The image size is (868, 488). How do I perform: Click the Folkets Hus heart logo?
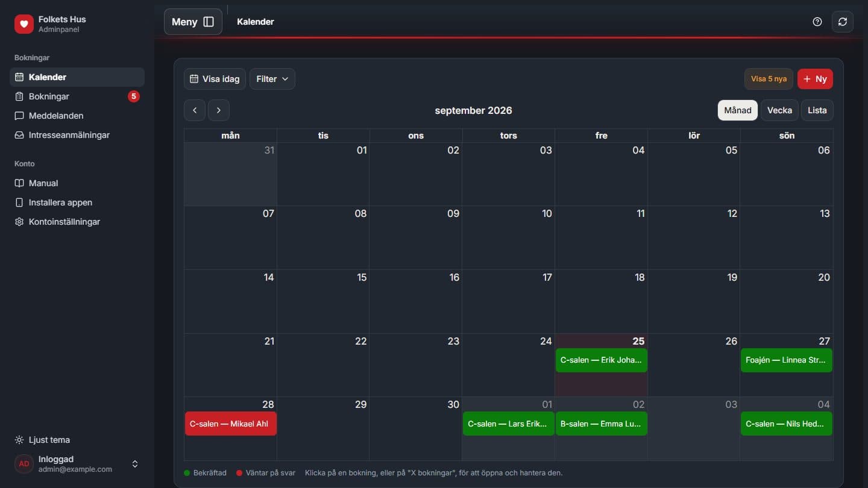(x=24, y=24)
